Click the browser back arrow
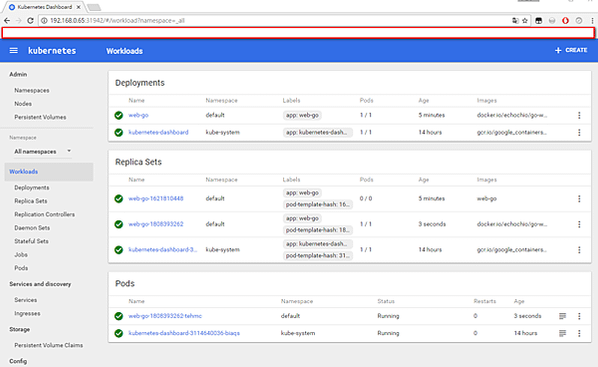 7,21
